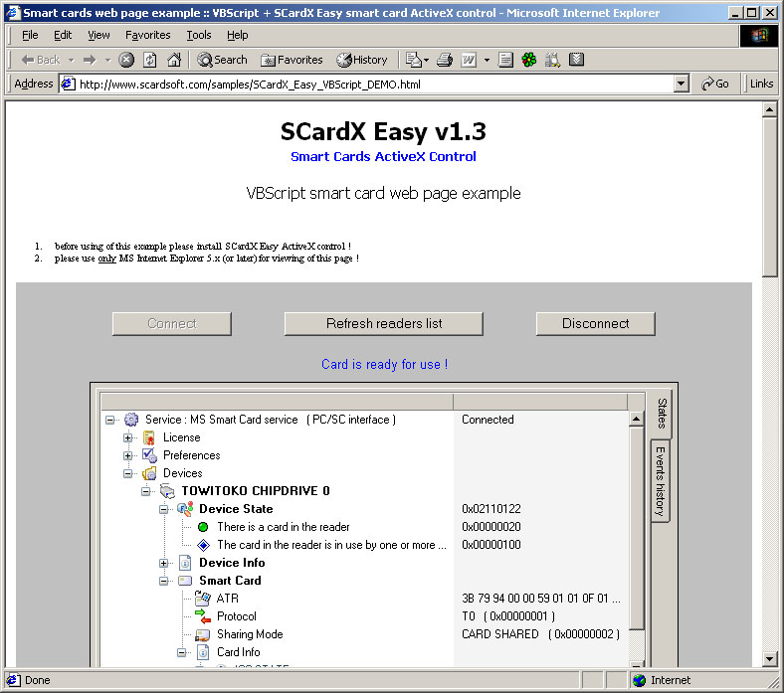Open the Favorites menu
Image resolution: width=784 pixels, height=693 pixels.
pos(147,35)
